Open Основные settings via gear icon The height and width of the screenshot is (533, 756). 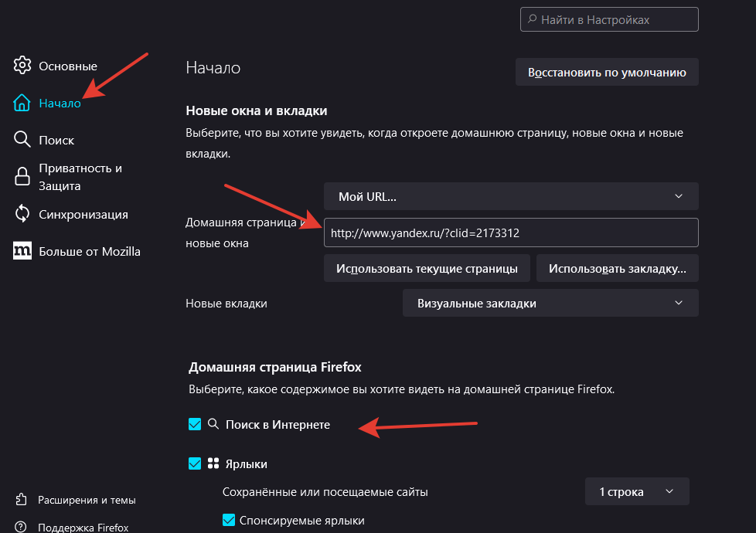point(22,66)
